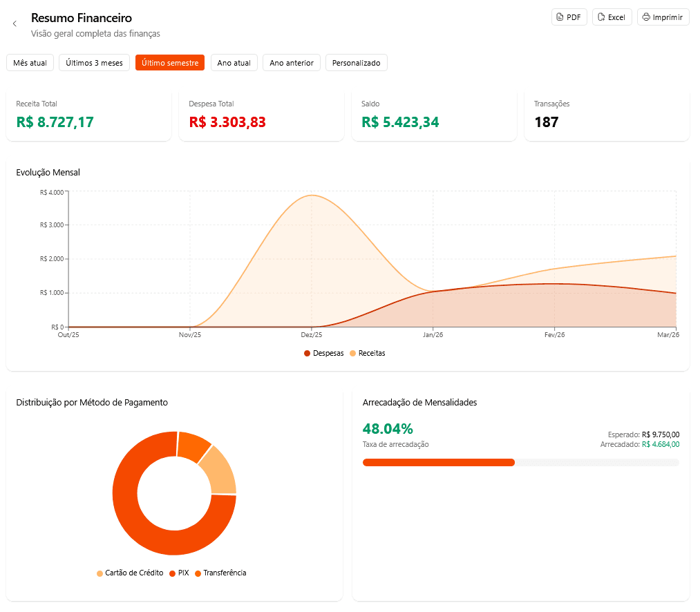Toggle Despesas series in chart legend

click(323, 353)
